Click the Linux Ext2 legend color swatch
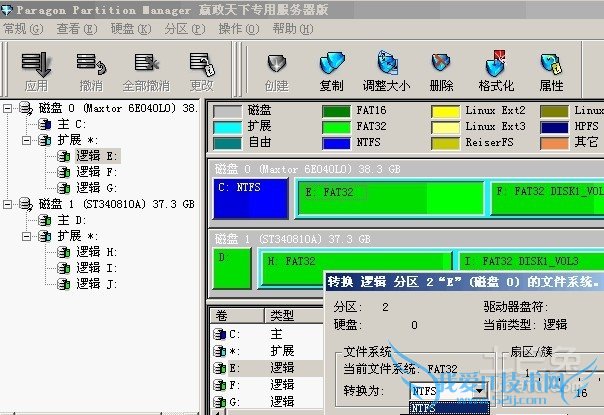This screenshot has width=604, height=415. (x=445, y=111)
